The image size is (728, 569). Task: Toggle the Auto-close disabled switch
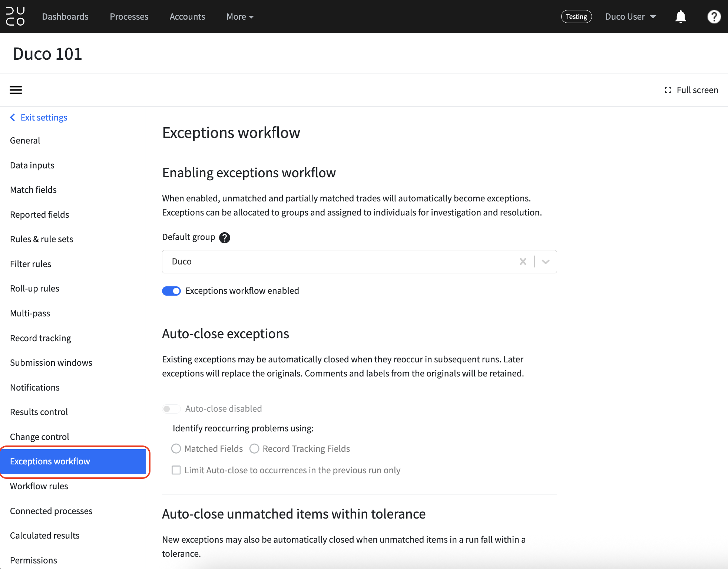click(x=171, y=409)
